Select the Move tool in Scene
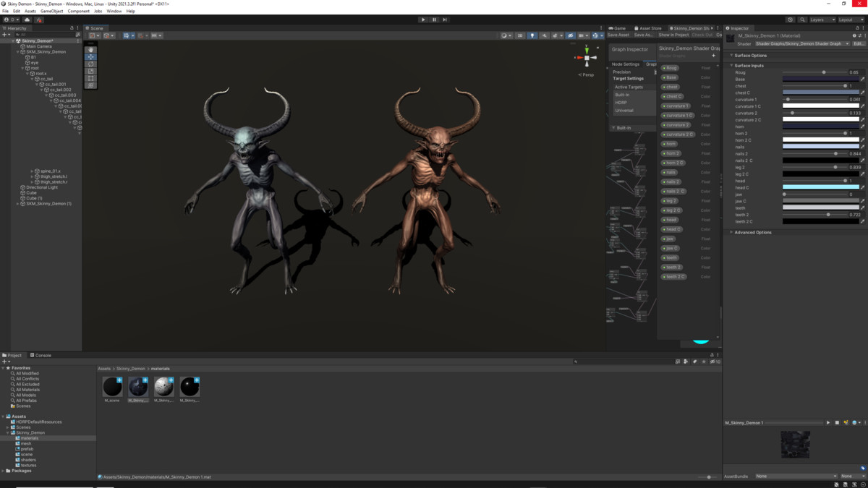This screenshot has height=488, width=868. coord(91,57)
